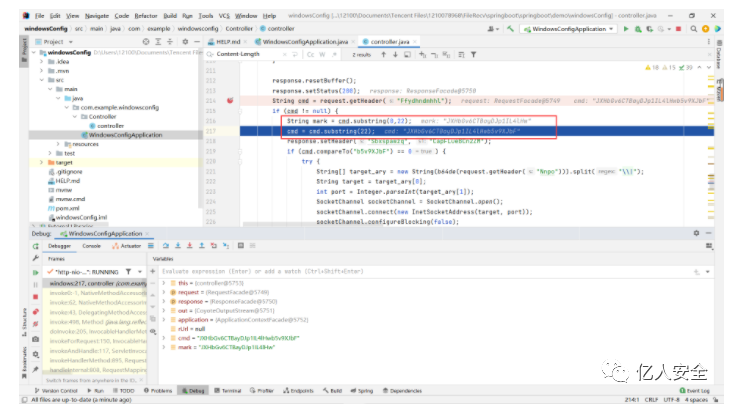Click the Evaluate expression input field

point(424,271)
